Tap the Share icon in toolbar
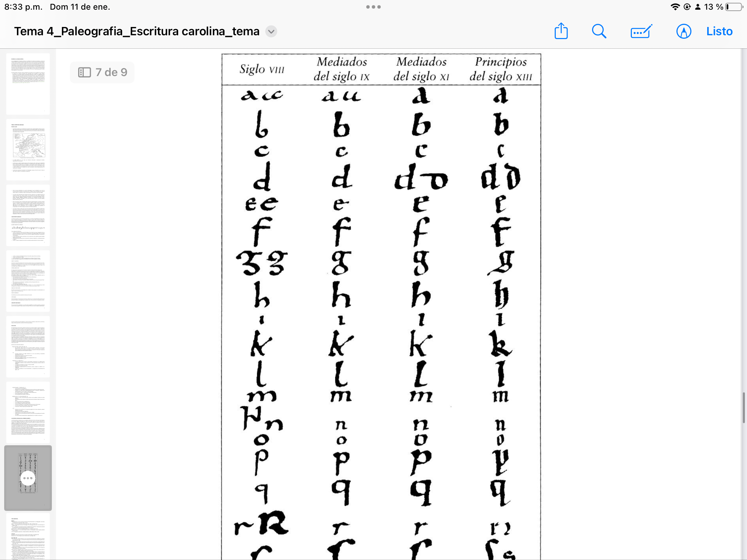Image resolution: width=747 pixels, height=560 pixels. 561,31
